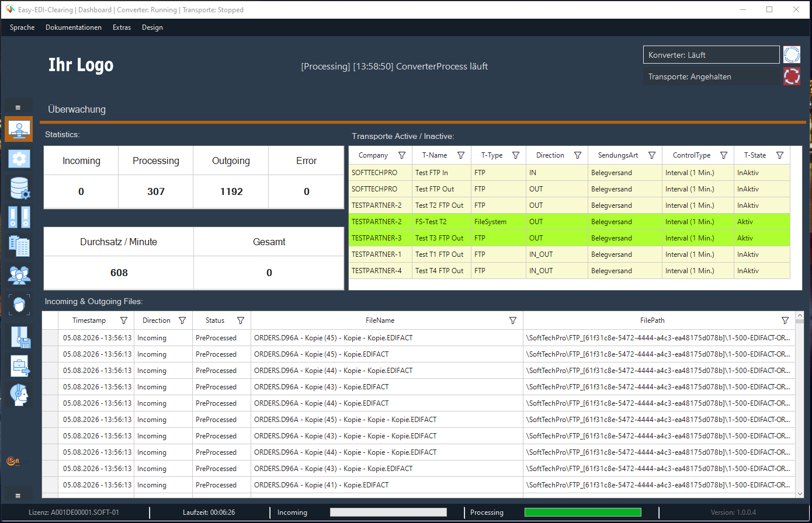Filter the transport Direction column

point(578,155)
